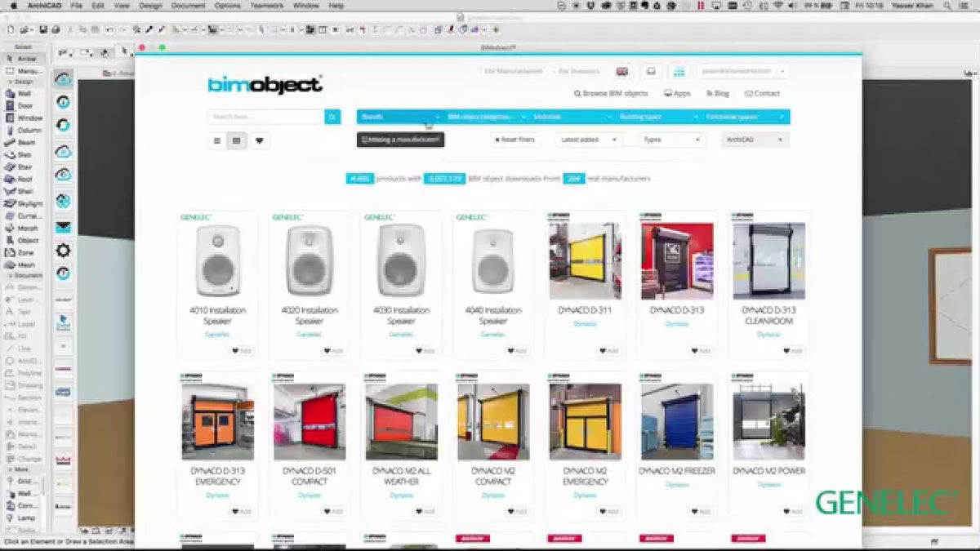
Task: Click the magnifier search button
Action: coord(332,117)
